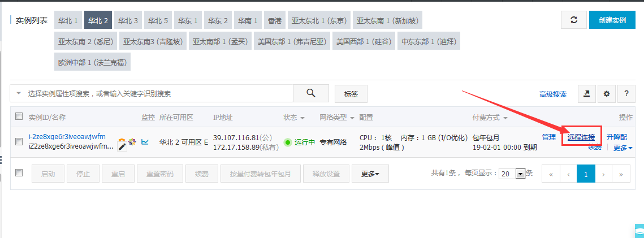Go to first page with « button
Viewport: 644px width, 238px height.
pyautogui.click(x=551, y=174)
